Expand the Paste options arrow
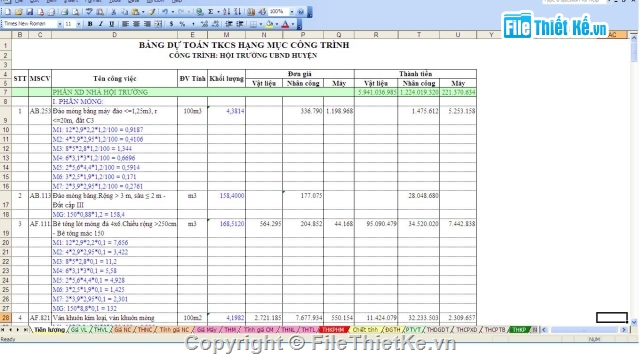 pyautogui.click(x=143, y=12)
